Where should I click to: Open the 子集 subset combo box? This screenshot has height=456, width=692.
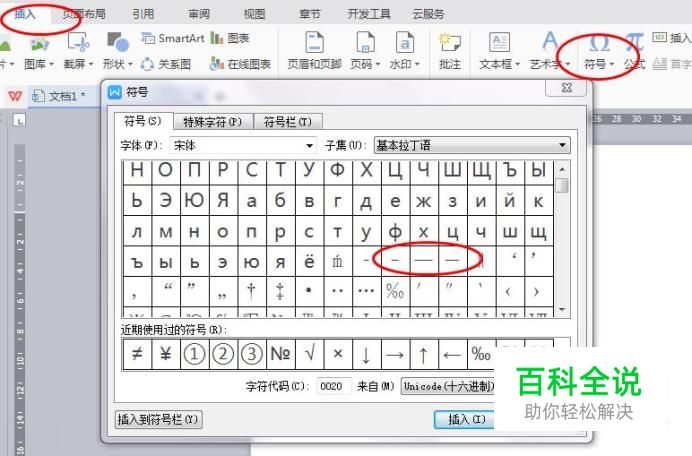pos(472,145)
